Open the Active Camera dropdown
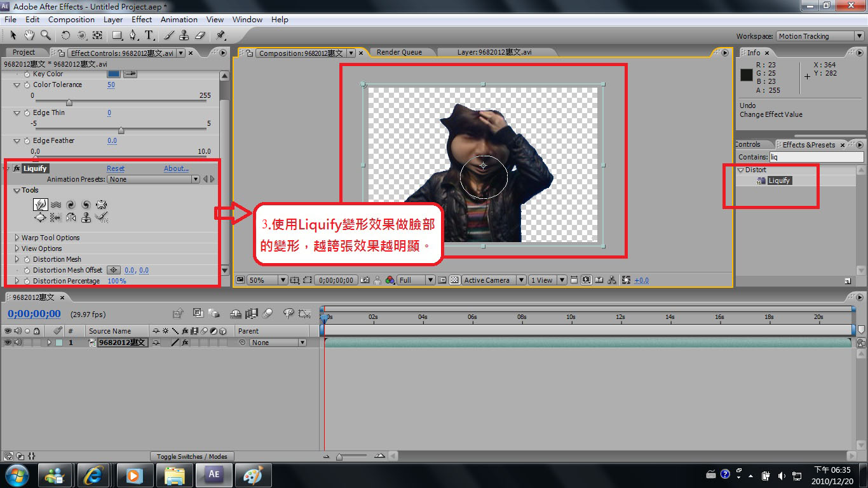The image size is (868, 488). (494, 280)
